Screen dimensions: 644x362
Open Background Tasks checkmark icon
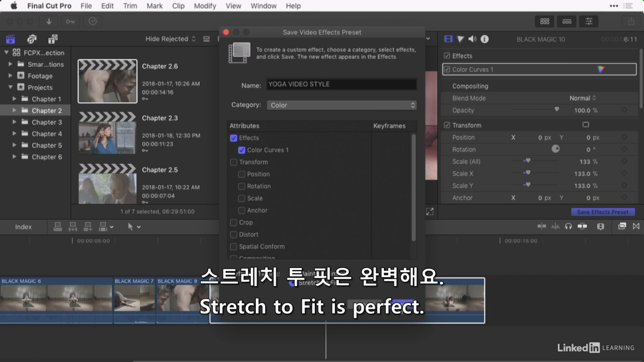(93, 21)
